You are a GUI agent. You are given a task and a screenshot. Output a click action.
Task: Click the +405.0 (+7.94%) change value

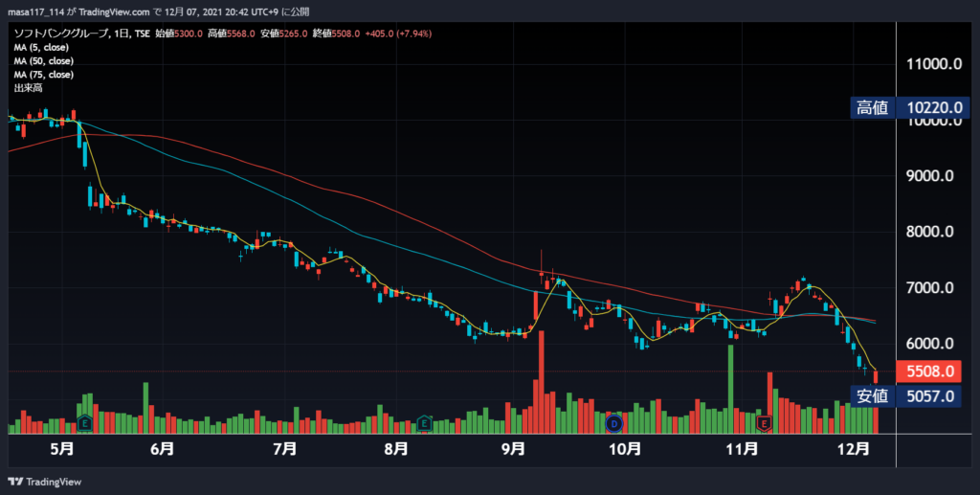tap(398, 34)
